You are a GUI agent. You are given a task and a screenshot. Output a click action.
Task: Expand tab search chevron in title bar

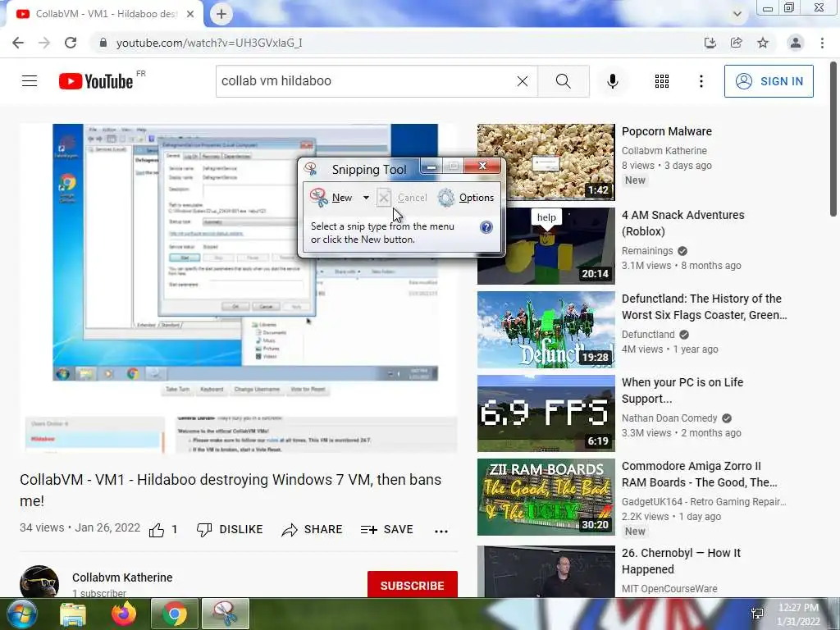pyautogui.click(x=737, y=14)
